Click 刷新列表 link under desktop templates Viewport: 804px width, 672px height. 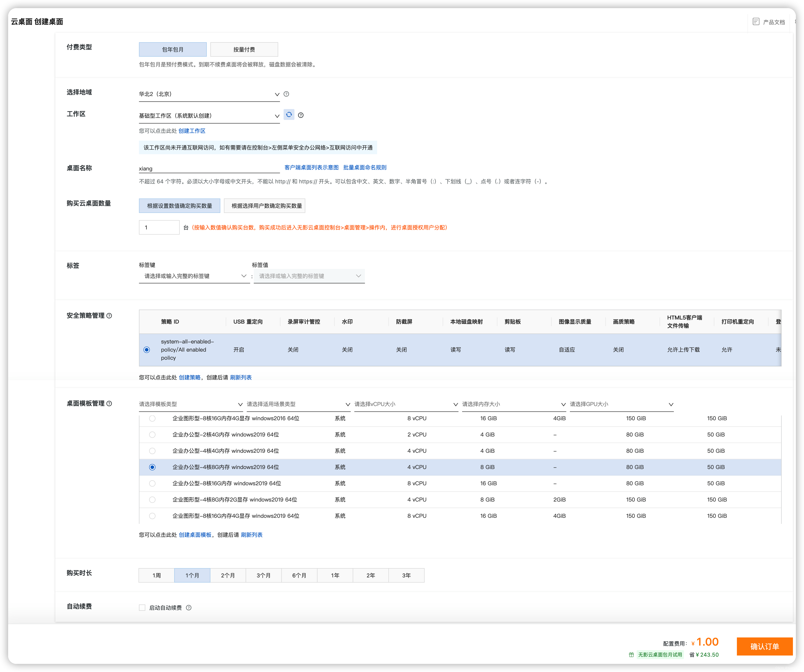coord(252,535)
